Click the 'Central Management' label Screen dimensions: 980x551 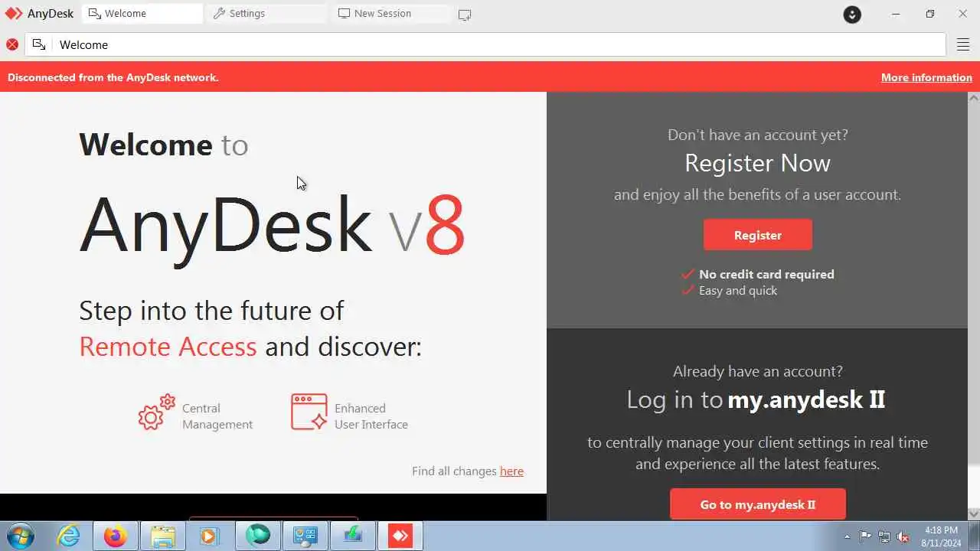[x=217, y=416]
